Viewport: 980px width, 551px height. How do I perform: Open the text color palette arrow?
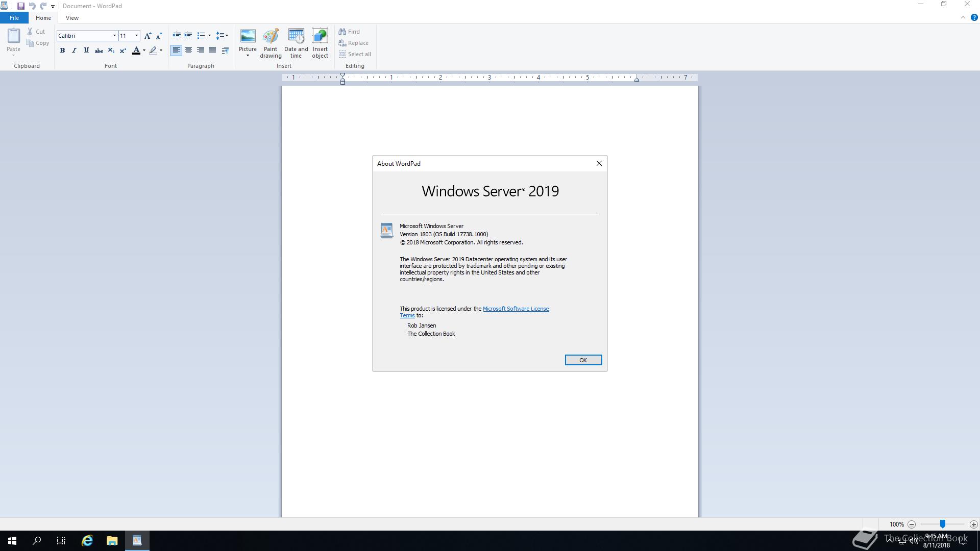(x=144, y=51)
